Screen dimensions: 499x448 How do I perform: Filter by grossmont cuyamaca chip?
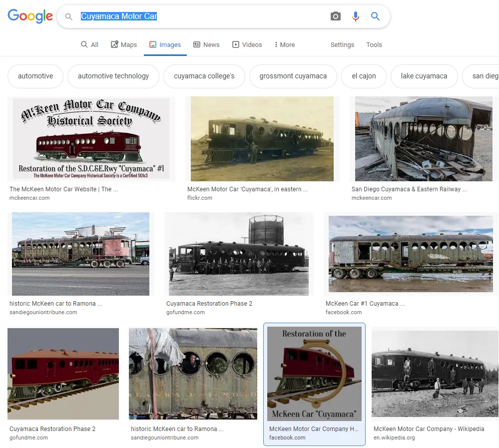coord(293,76)
